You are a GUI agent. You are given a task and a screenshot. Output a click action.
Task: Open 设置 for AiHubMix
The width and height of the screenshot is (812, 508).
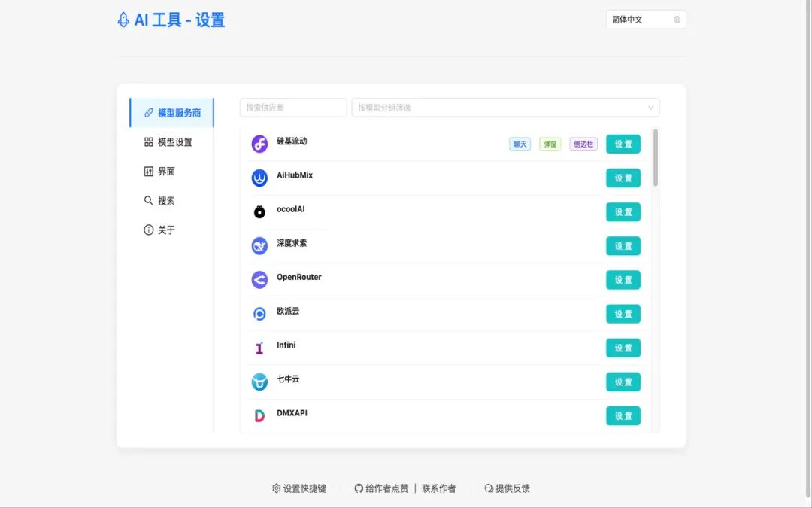point(623,178)
